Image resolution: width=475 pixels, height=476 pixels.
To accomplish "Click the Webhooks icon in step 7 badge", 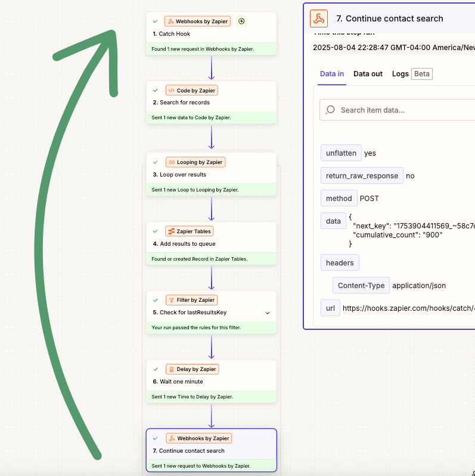I will 172,438.
